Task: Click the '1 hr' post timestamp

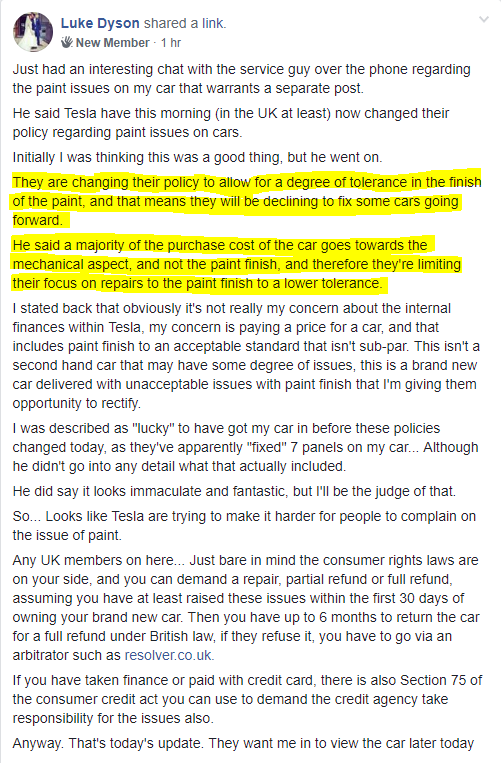Action: (171, 43)
